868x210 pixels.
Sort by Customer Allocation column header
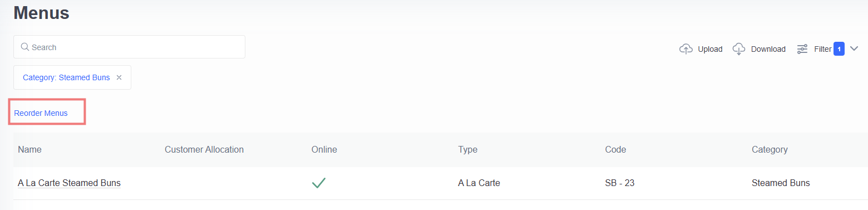[x=204, y=149]
